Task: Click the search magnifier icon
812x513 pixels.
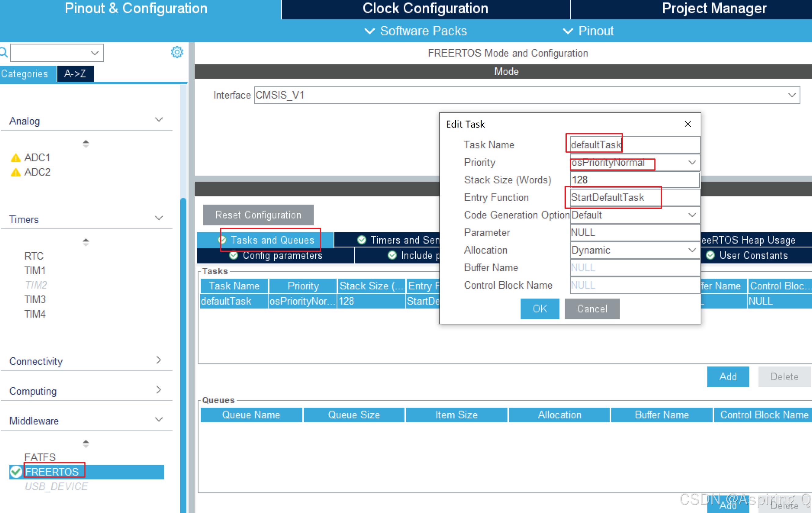Action: [4, 52]
